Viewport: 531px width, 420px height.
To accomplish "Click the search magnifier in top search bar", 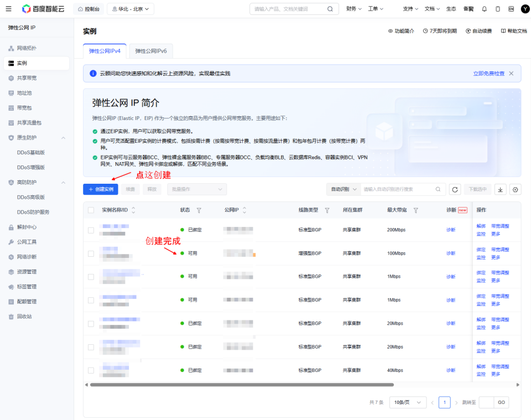I will pyautogui.click(x=330, y=9).
